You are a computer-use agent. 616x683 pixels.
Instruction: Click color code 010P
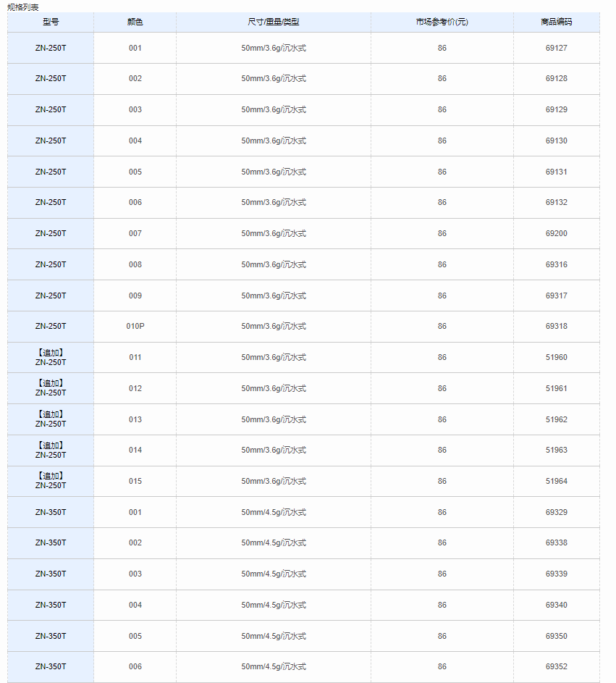point(135,326)
